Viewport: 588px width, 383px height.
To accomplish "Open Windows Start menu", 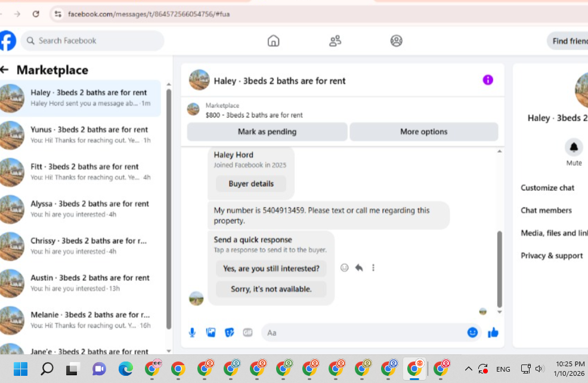I will (x=20, y=369).
